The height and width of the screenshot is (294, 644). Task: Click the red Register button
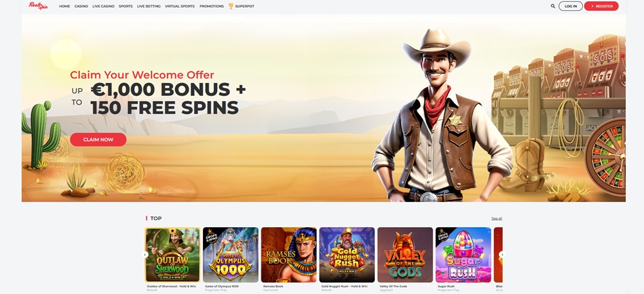[601, 6]
